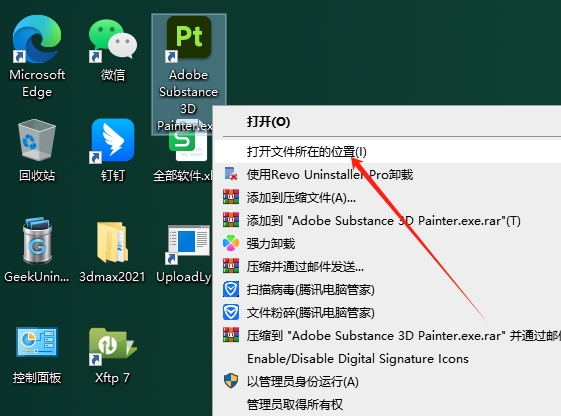Click shield icon beside 扫描病毒
This screenshot has height=416, width=561.
click(231, 289)
